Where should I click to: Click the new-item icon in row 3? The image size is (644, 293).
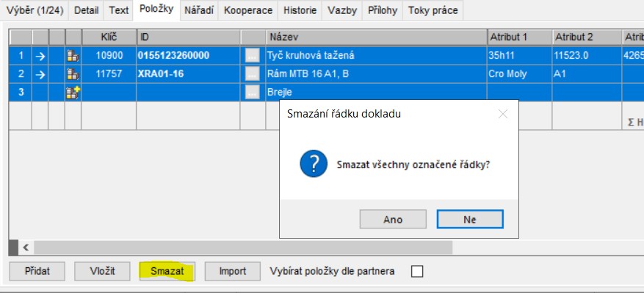[x=73, y=93]
